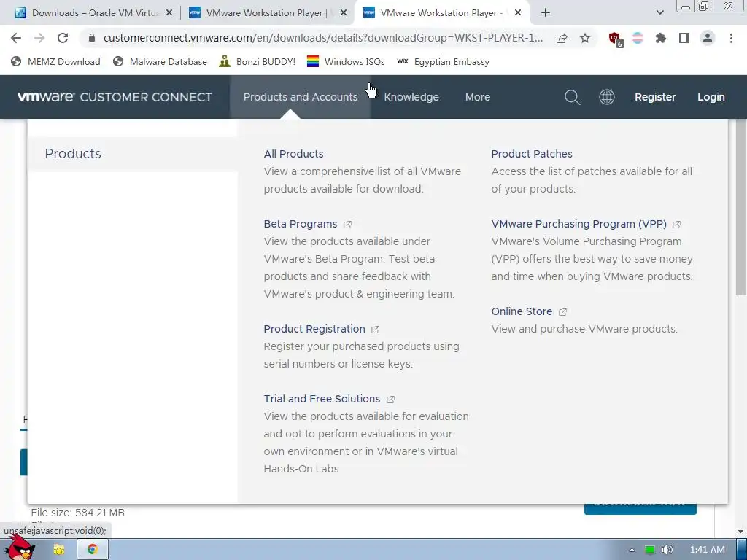Image resolution: width=747 pixels, height=560 pixels.
Task: Click the File size: 584.21 MB text
Action: pos(77,513)
